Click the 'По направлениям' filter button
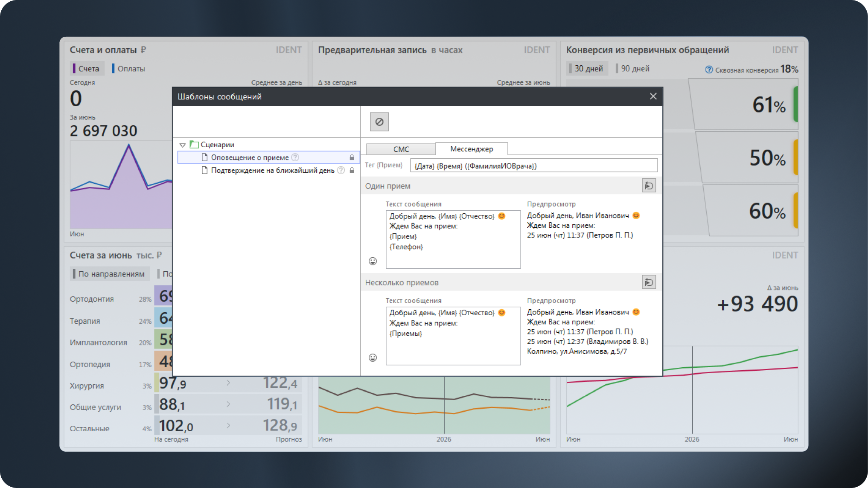This screenshot has width=868, height=488. pos(110,273)
